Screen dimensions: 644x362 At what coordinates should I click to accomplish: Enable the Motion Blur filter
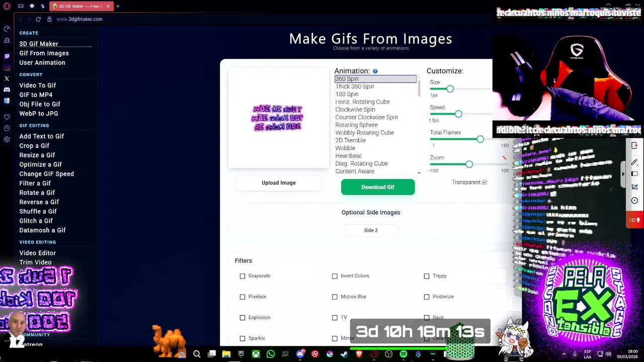tap(335, 297)
